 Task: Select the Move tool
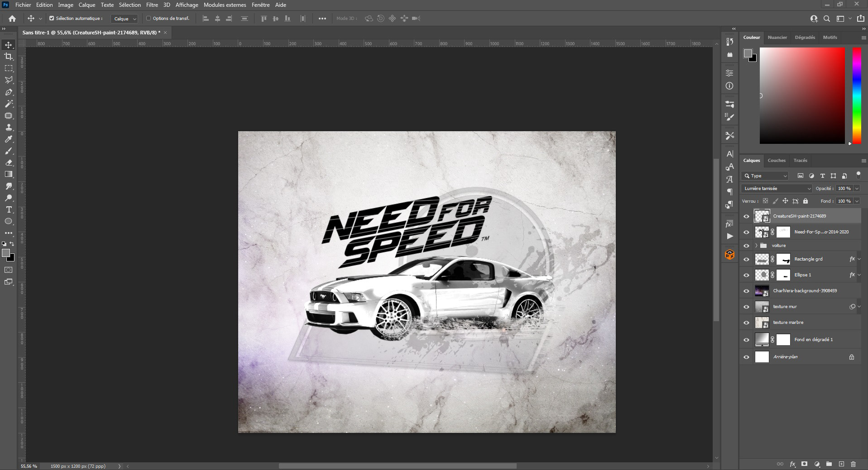pos(9,45)
